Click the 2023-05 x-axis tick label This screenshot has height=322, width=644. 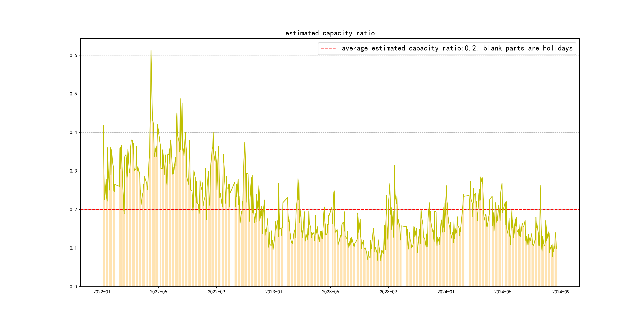(330, 292)
